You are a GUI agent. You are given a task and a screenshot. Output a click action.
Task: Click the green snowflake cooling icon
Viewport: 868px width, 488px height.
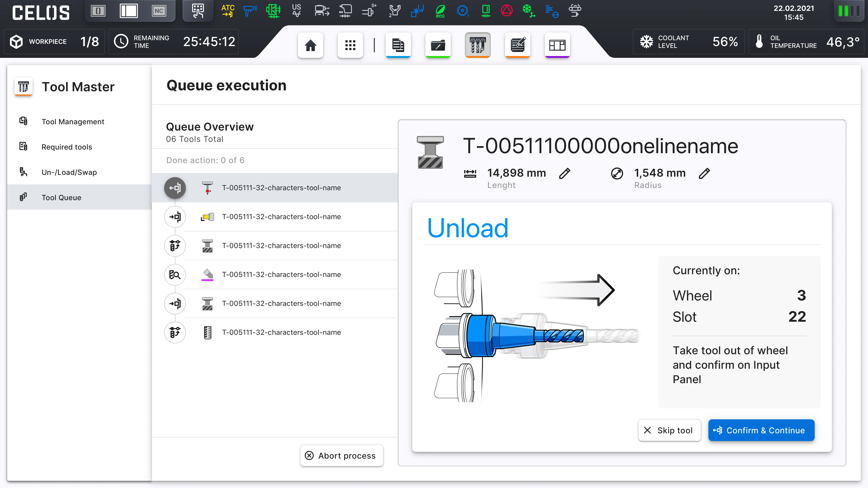[x=529, y=11]
